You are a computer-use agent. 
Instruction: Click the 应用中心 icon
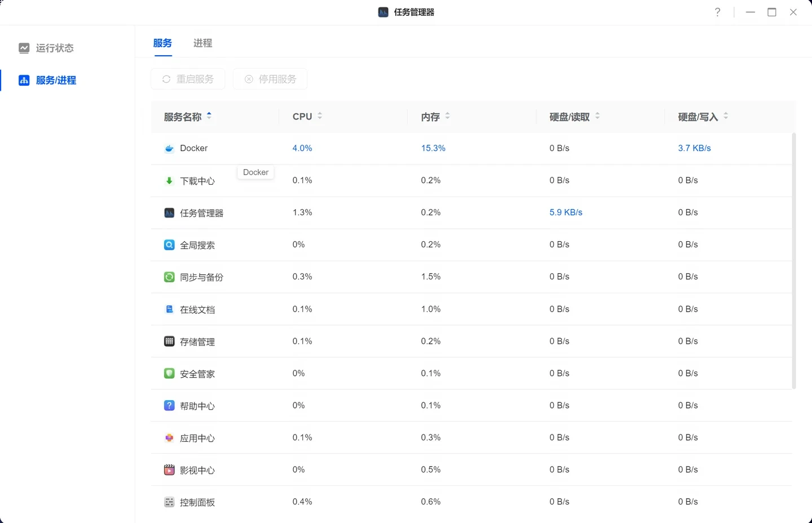click(169, 438)
